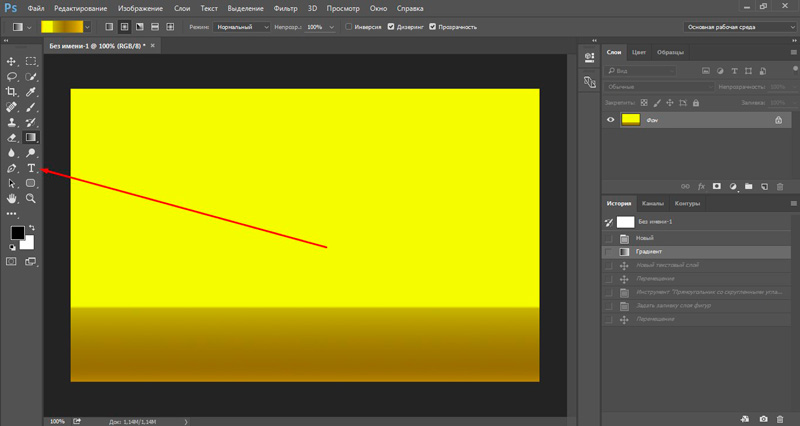The width and height of the screenshot is (800, 426).
Task: Select the Dodge tool
Action: click(31, 153)
